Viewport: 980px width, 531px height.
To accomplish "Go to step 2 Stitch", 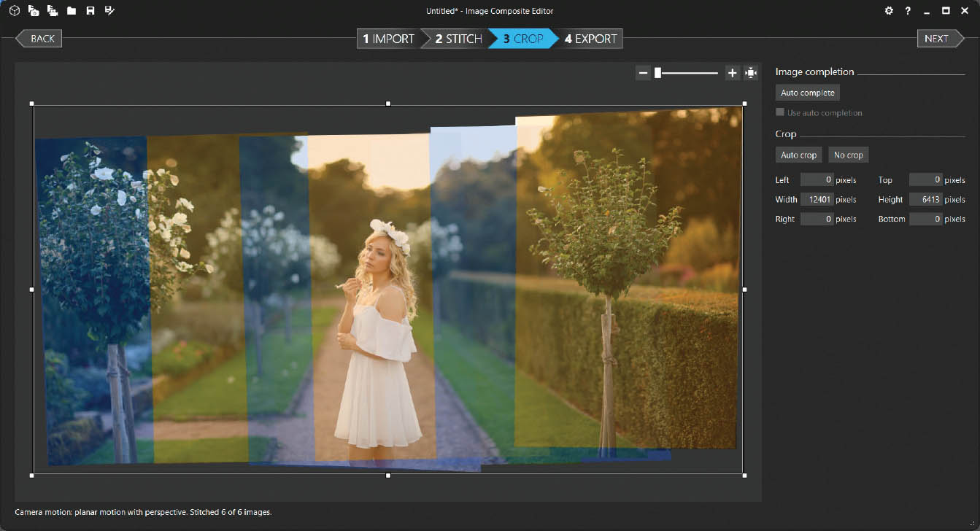I will coord(458,39).
